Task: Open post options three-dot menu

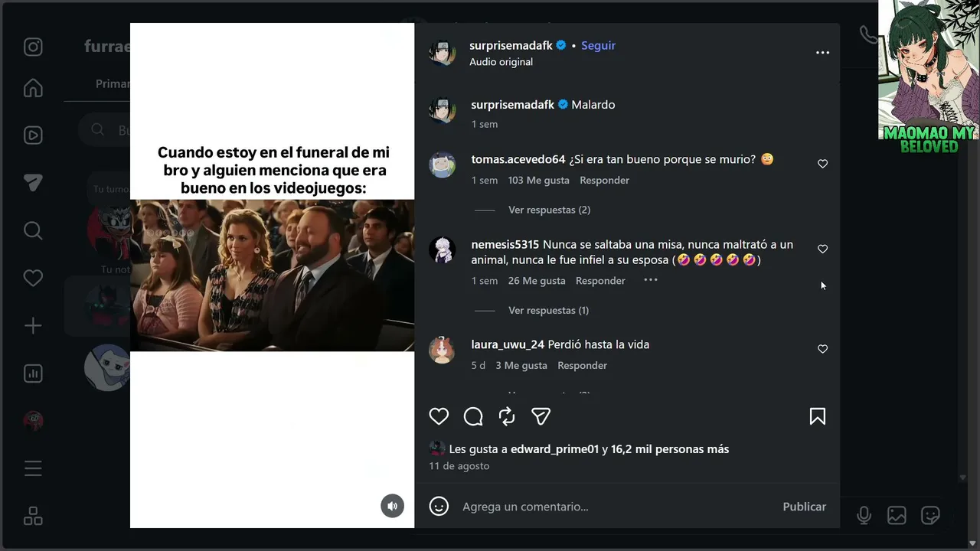Action: [822, 53]
